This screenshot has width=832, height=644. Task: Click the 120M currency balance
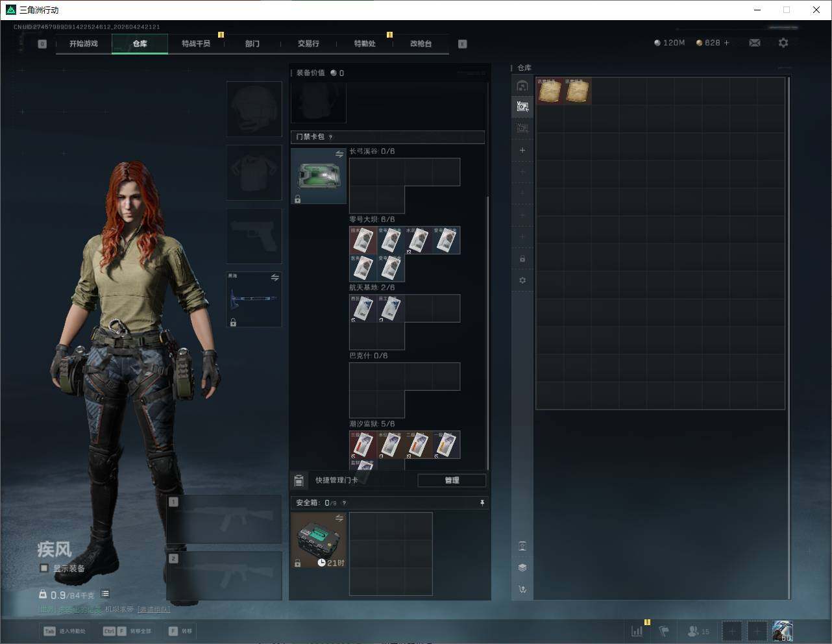click(669, 43)
